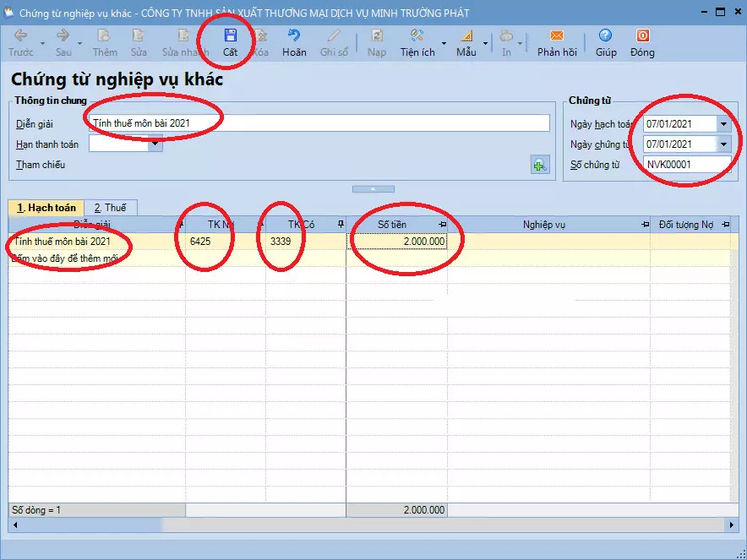Go to next voucher with Sau
This screenshot has width=747, height=560.
click(63, 42)
